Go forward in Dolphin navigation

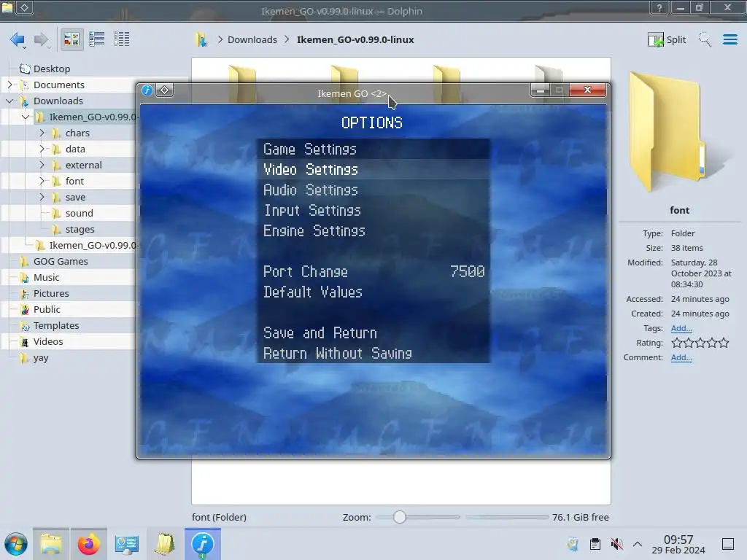[42, 39]
